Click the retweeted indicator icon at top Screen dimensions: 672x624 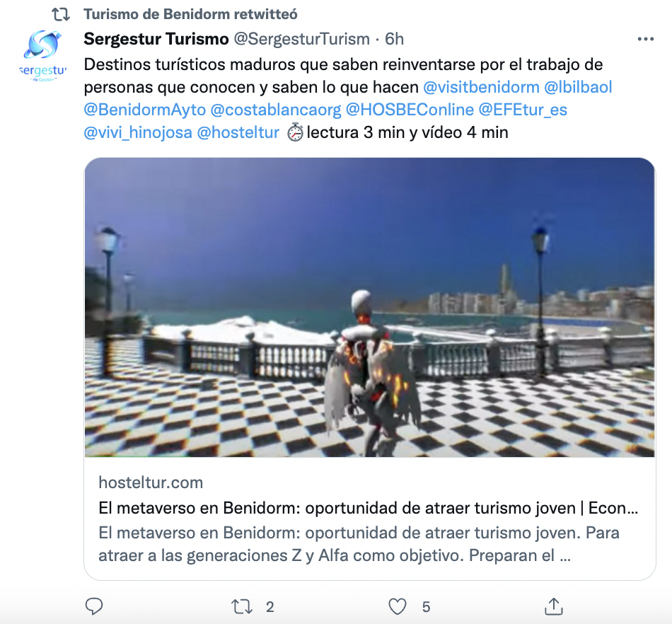coord(60,14)
